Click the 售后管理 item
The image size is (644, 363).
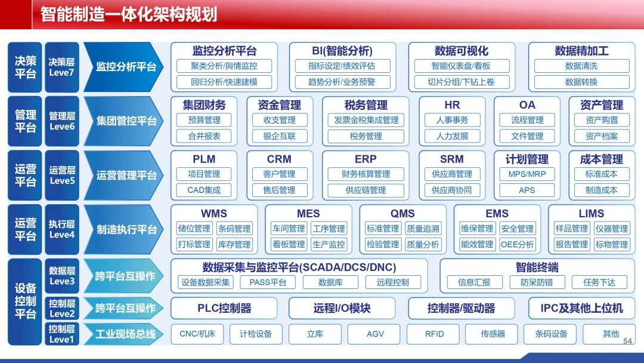click(280, 190)
